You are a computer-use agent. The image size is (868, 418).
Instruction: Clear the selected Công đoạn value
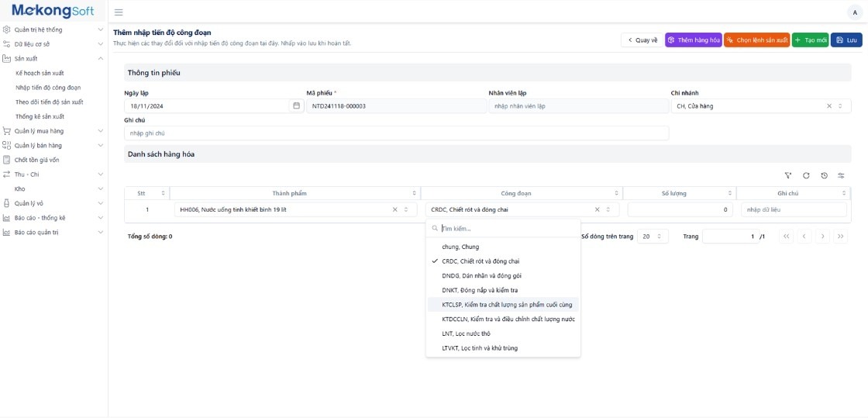597,209
